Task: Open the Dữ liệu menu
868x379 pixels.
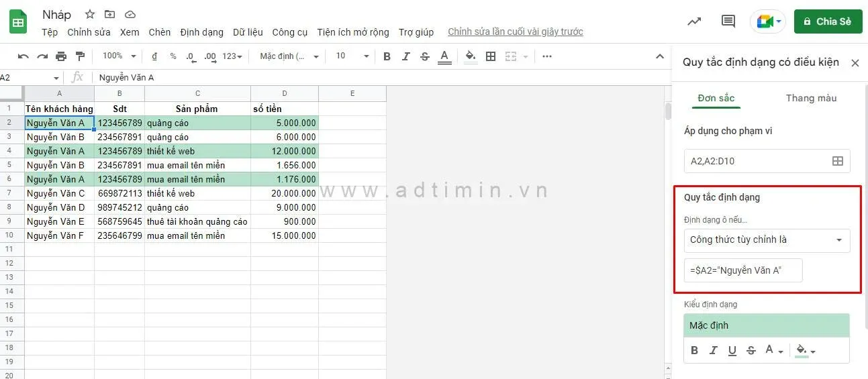Action: pos(248,32)
